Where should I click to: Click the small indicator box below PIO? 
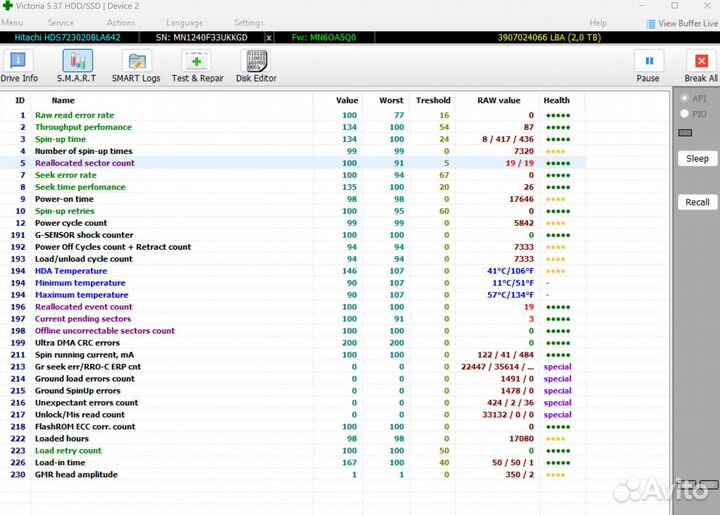point(685,132)
